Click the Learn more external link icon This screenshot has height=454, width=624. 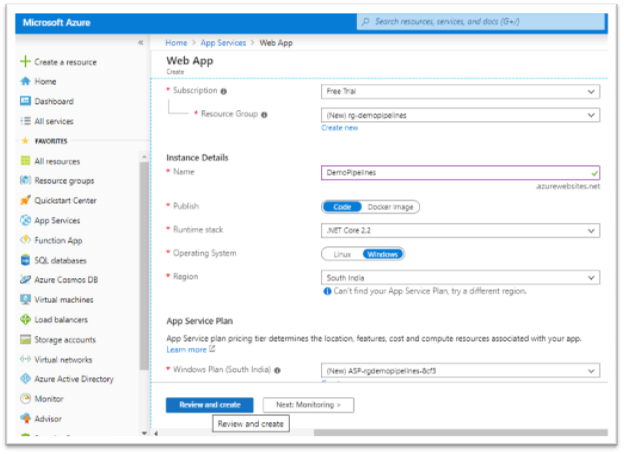(212, 349)
